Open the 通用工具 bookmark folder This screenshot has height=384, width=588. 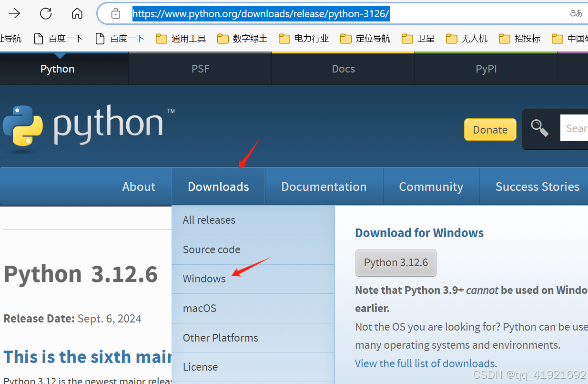tap(181, 39)
